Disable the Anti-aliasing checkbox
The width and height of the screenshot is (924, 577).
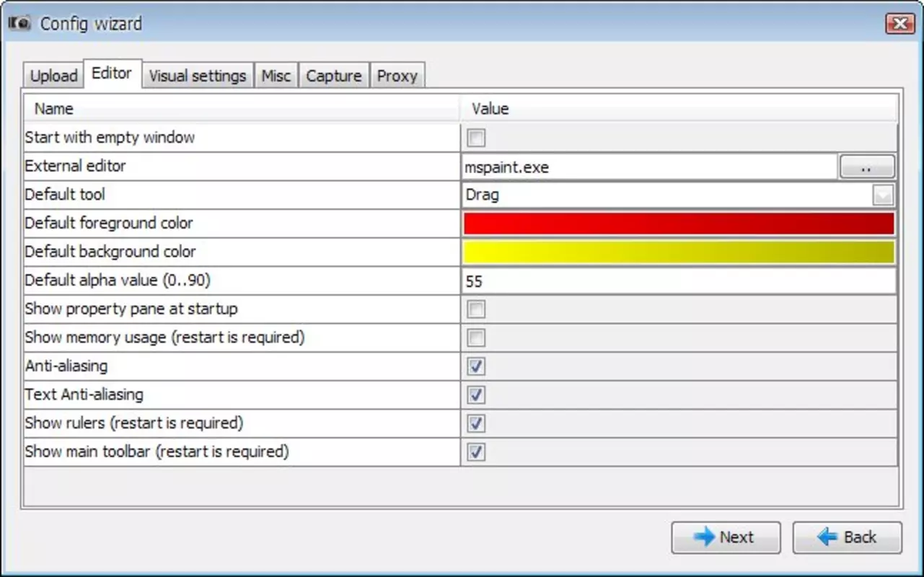[476, 366]
